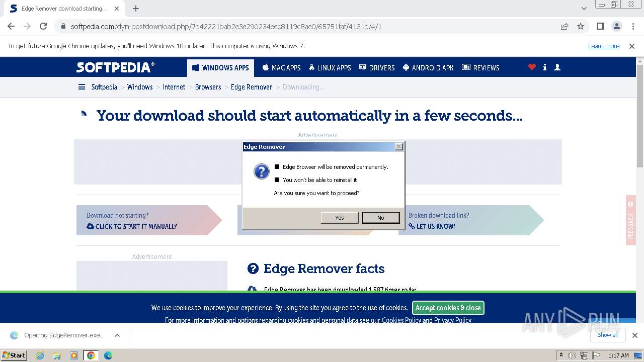Click the Let us know link
The height and width of the screenshot is (362, 644).
tap(432, 226)
